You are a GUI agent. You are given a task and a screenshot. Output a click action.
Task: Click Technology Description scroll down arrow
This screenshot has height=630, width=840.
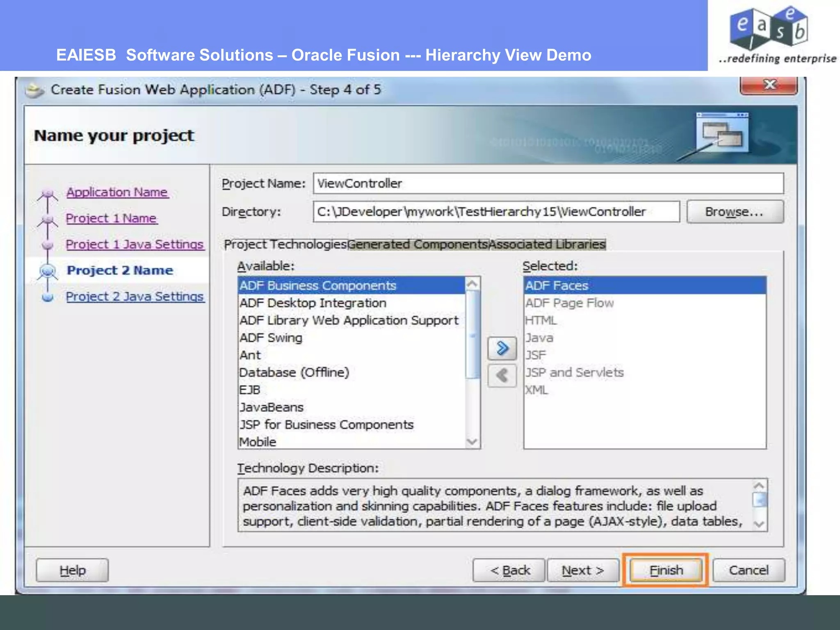759,524
